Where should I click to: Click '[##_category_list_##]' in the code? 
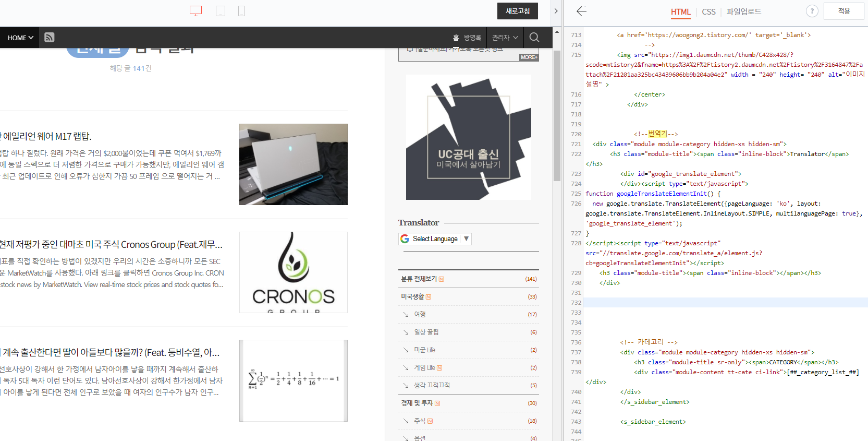coord(823,372)
